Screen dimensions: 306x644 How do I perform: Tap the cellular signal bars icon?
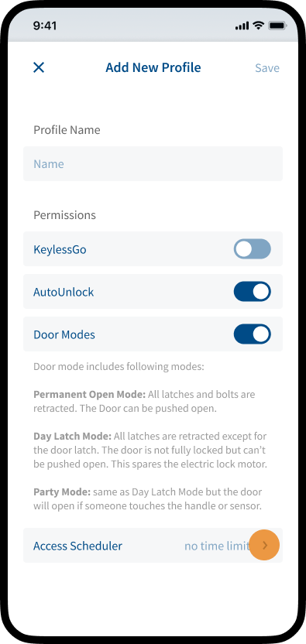(242, 26)
